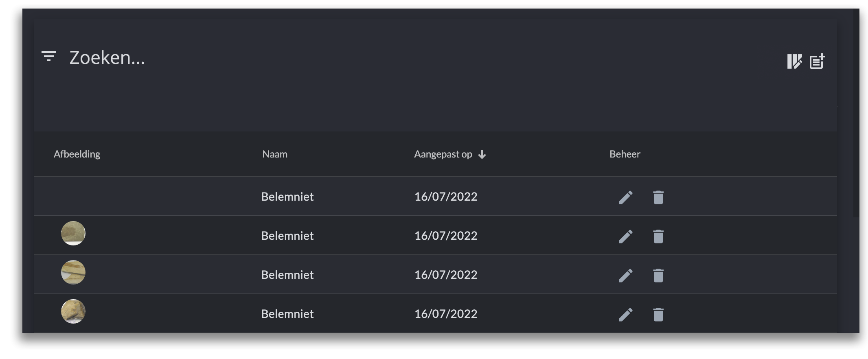Image resolution: width=868 pixels, height=359 pixels.
Task: Delete the third Belemniet row
Action: pos(658,276)
